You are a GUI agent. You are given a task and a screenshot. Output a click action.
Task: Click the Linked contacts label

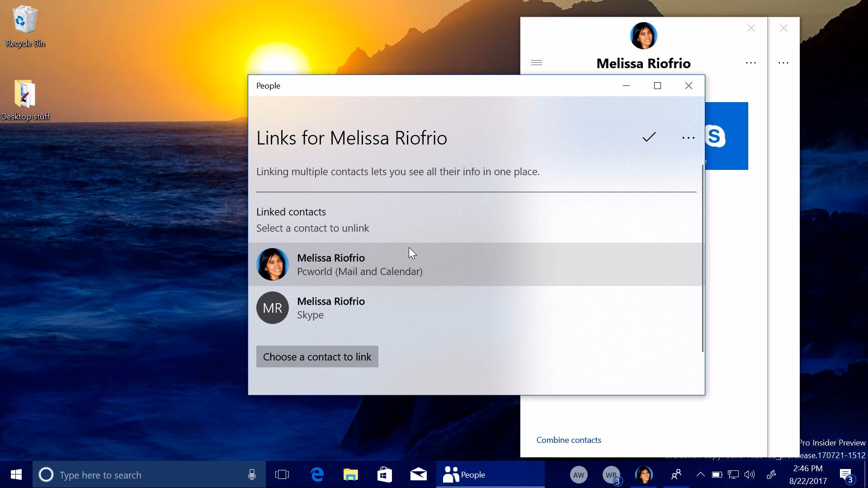[291, 212]
